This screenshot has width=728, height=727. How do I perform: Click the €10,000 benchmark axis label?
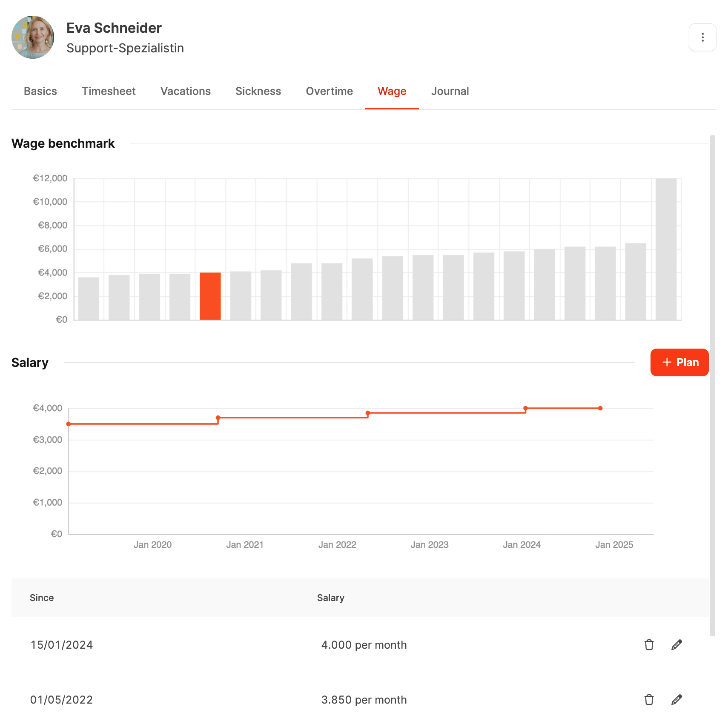[50, 202]
